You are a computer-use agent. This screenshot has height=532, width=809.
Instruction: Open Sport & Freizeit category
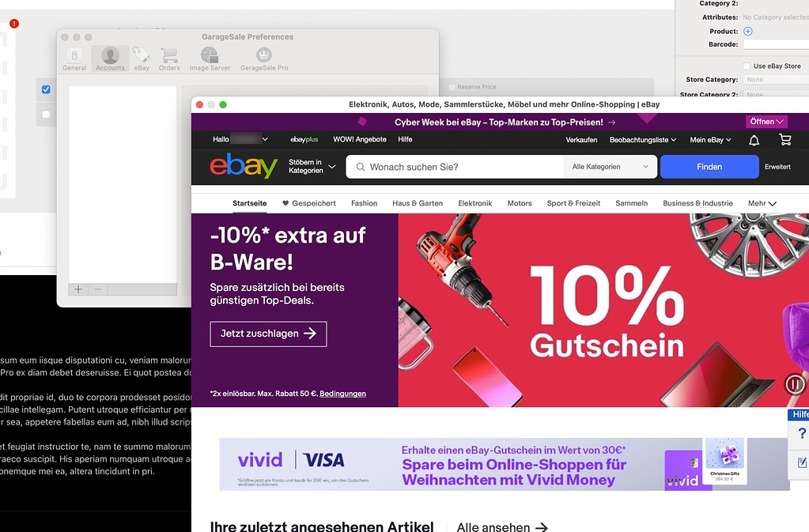coord(573,203)
